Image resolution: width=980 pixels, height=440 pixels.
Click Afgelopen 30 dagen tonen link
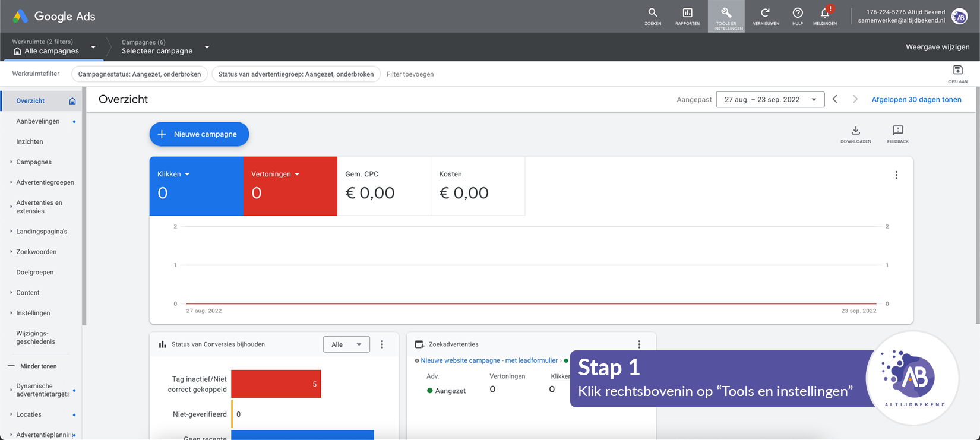pyautogui.click(x=916, y=100)
